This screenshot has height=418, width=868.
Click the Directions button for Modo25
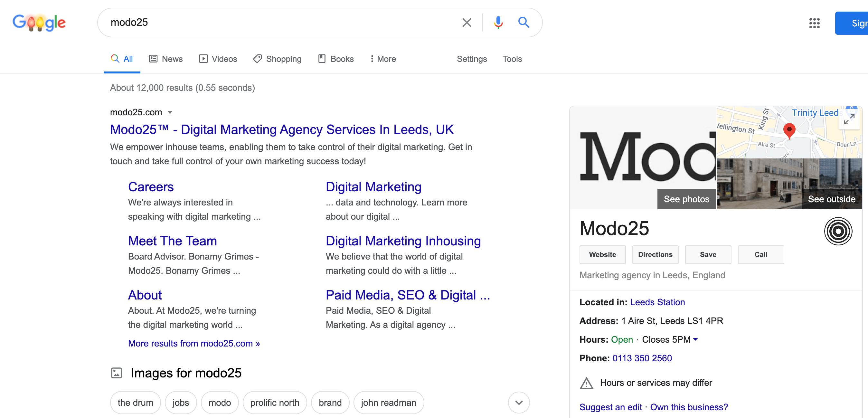click(x=655, y=255)
